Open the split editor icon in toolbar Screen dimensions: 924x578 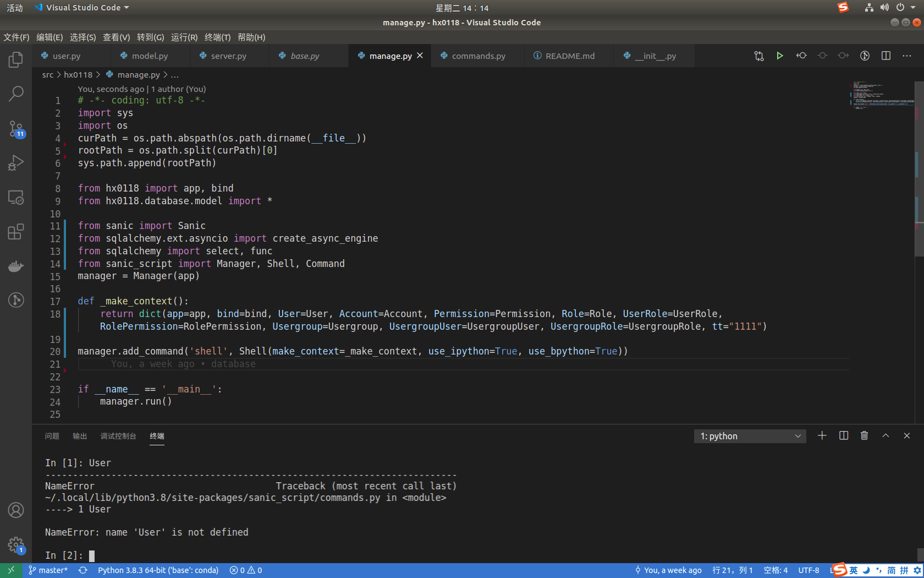(x=886, y=56)
